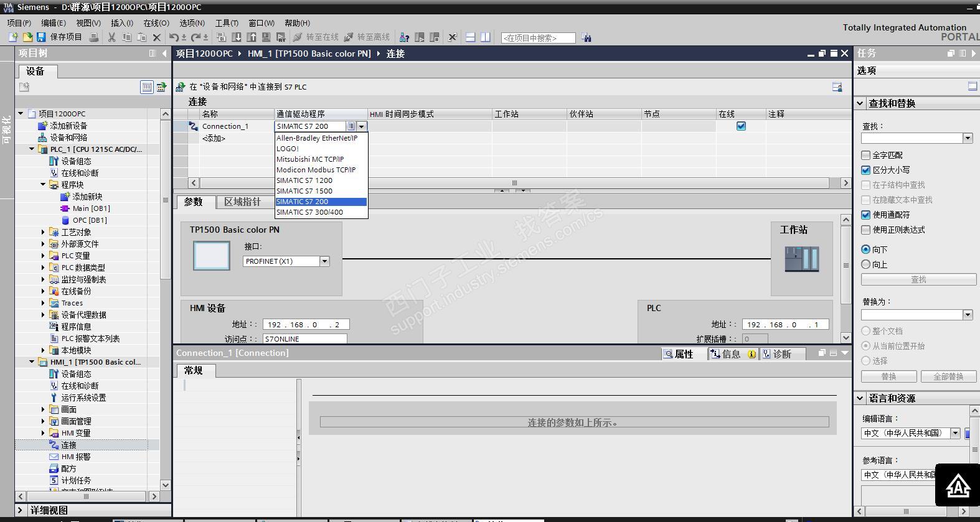
Task: Select the 向下 radio button
Action: coord(866,249)
